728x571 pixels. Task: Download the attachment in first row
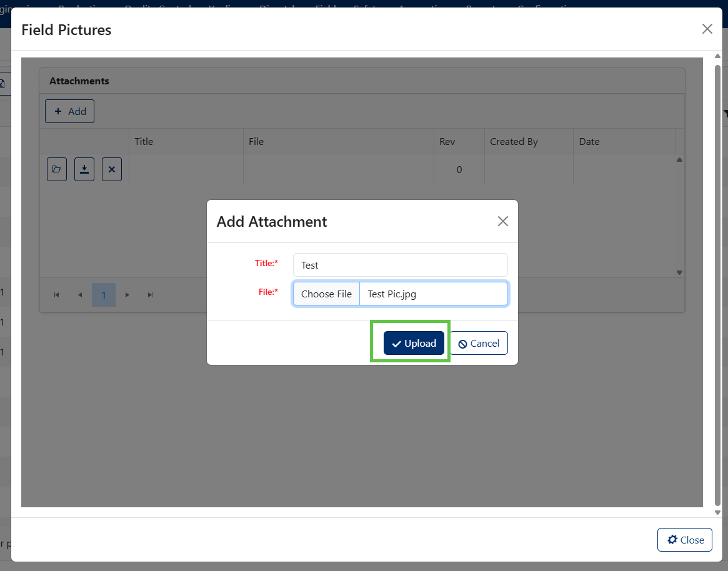pos(84,169)
